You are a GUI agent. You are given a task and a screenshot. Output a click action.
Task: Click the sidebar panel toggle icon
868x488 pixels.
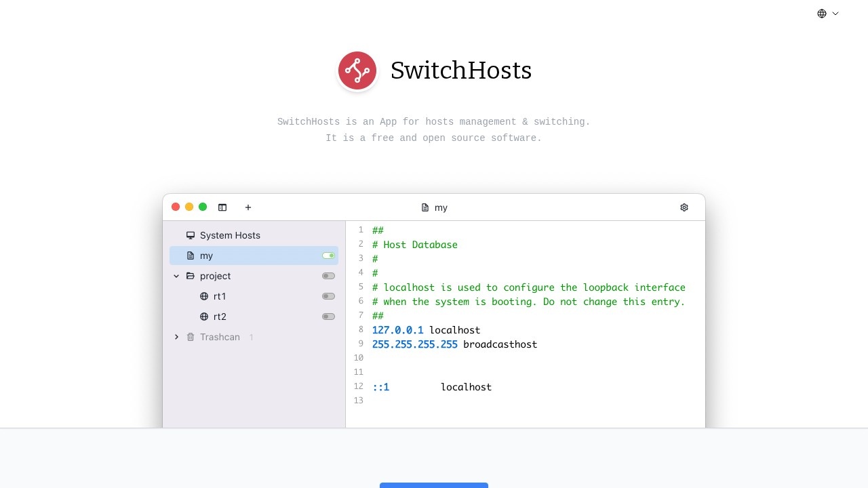click(222, 207)
